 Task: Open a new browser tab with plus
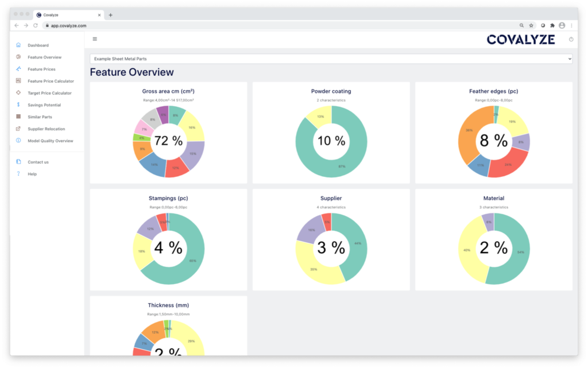[111, 15]
